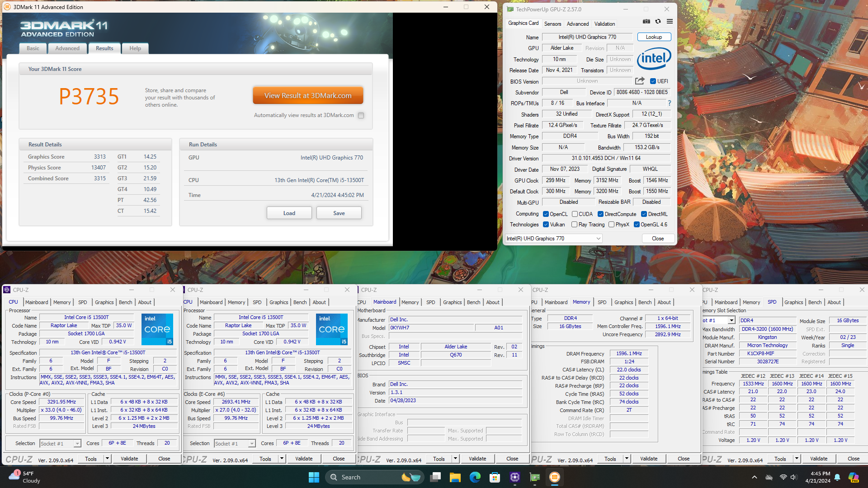Toggle the OpenCL checkbox
Image resolution: width=868 pixels, height=488 pixels.
pos(546,214)
